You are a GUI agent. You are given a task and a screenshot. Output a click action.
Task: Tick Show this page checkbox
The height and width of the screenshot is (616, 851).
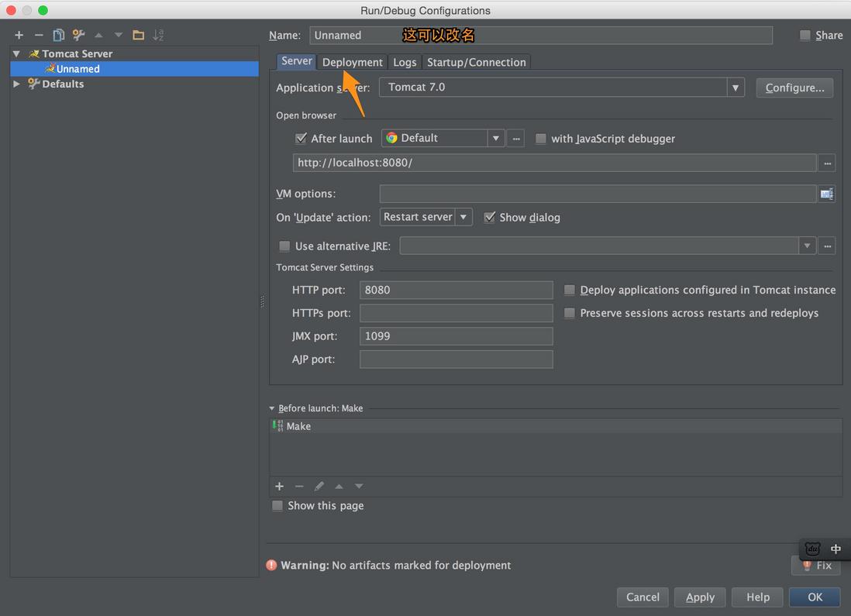coord(277,506)
